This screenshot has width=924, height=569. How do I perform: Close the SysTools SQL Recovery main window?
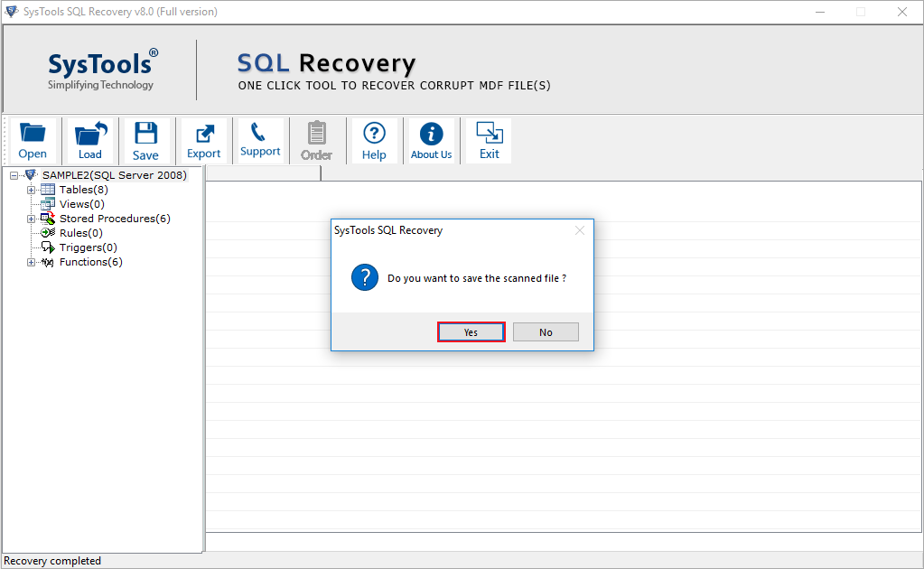click(902, 12)
